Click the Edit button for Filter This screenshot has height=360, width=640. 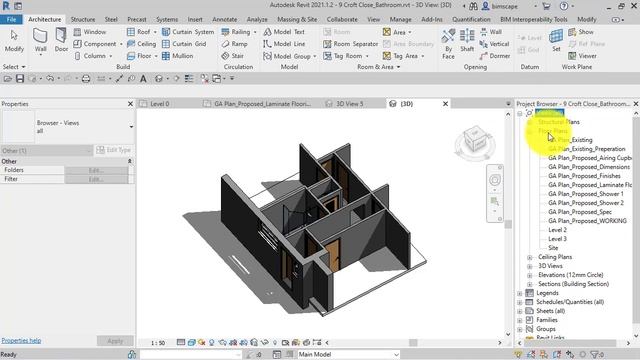click(96, 179)
